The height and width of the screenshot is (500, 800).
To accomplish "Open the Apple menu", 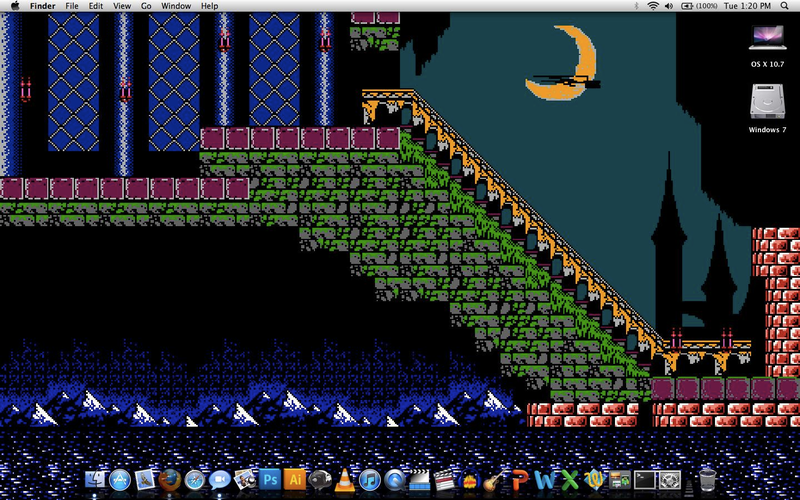I will (15, 6).
